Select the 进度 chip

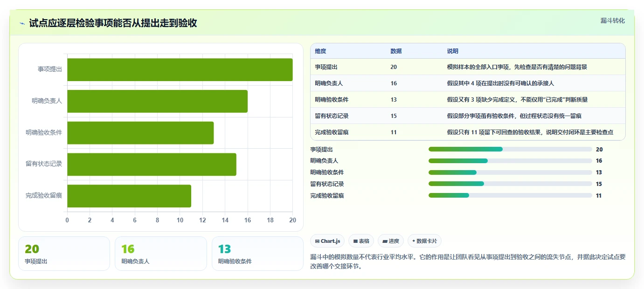coord(391,241)
